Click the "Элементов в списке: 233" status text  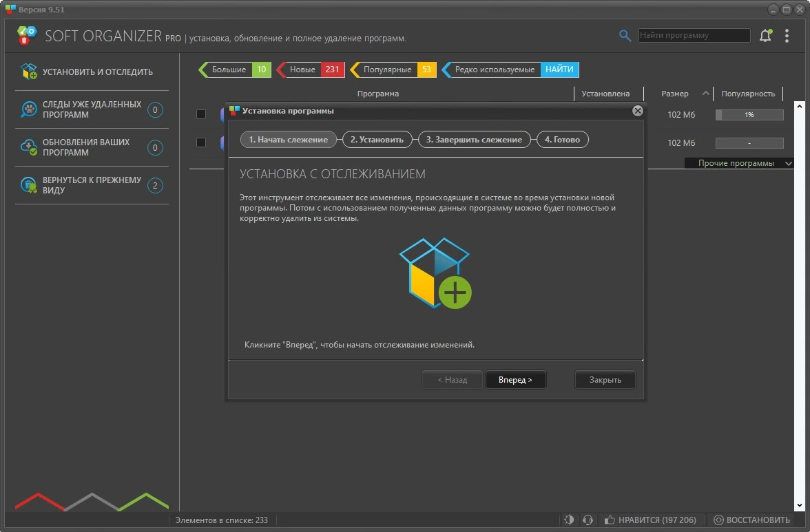tap(222, 520)
